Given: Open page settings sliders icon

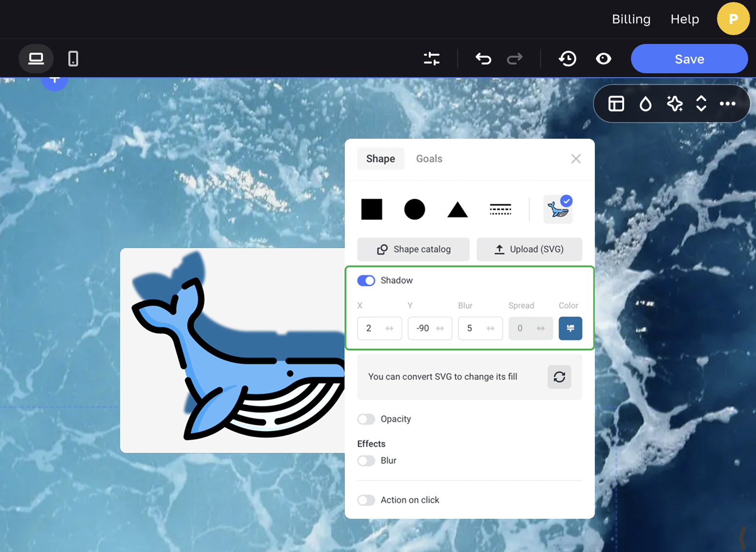Looking at the screenshot, I should click(x=432, y=59).
